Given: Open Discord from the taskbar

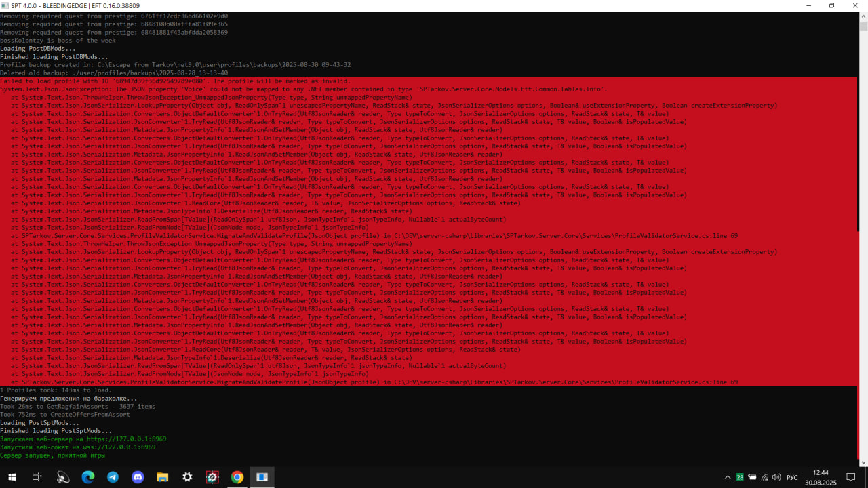Looking at the screenshot, I should click(138, 477).
